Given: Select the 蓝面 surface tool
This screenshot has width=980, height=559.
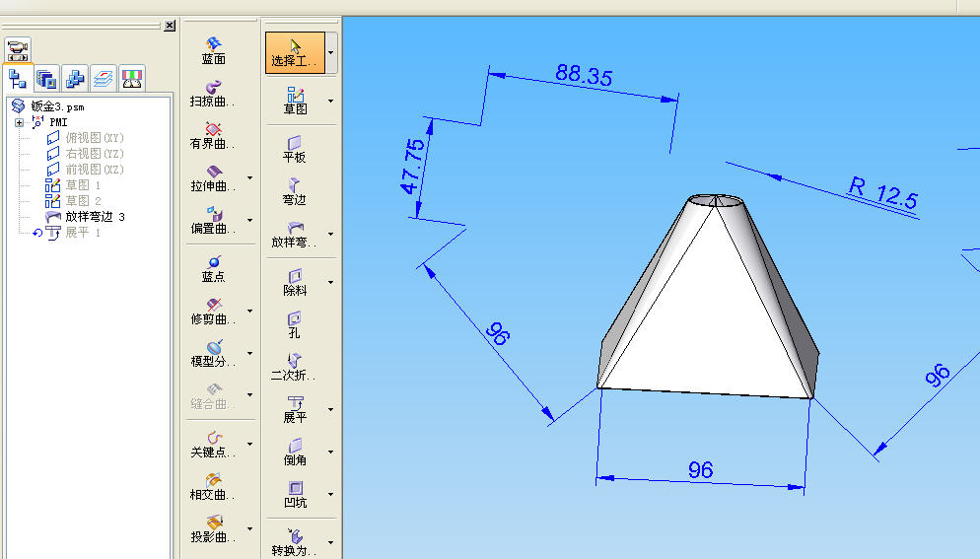Looking at the screenshot, I should tap(213, 50).
